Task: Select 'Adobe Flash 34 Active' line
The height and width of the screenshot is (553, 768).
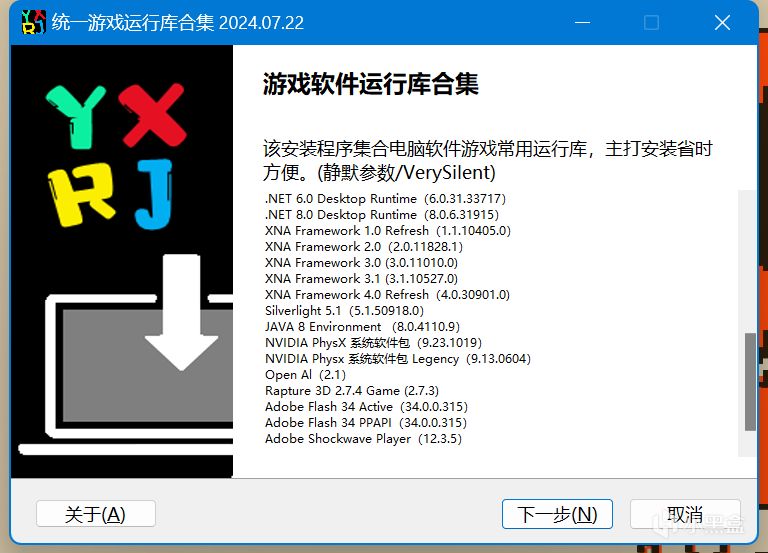Action: [x=366, y=407]
